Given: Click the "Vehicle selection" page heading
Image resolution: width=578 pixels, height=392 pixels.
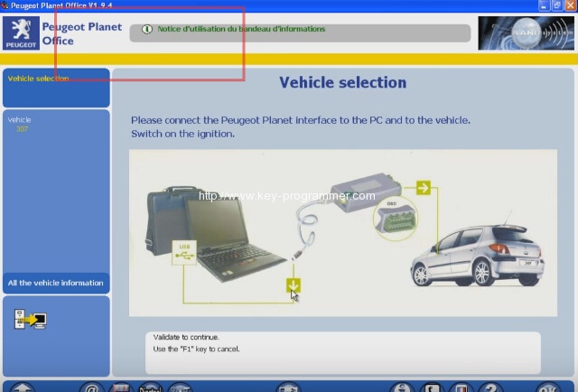Looking at the screenshot, I should point(343,82).
